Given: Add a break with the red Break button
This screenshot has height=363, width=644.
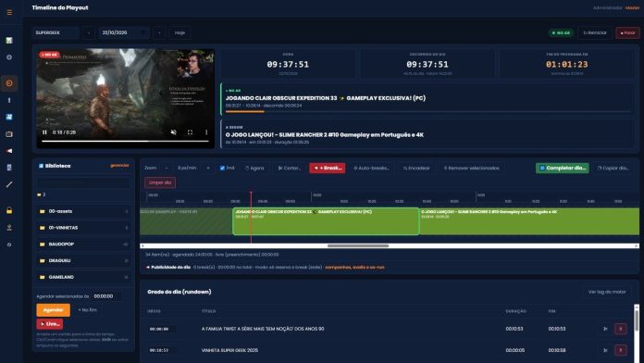Looking at the screenshot, I should click(x=328, y=168).
